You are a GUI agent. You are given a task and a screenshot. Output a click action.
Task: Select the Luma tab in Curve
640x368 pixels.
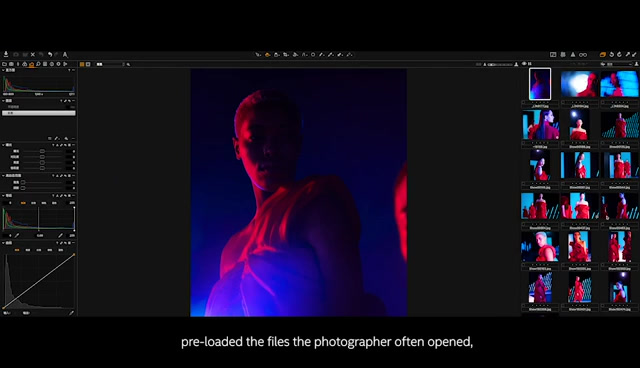[28, 250]
